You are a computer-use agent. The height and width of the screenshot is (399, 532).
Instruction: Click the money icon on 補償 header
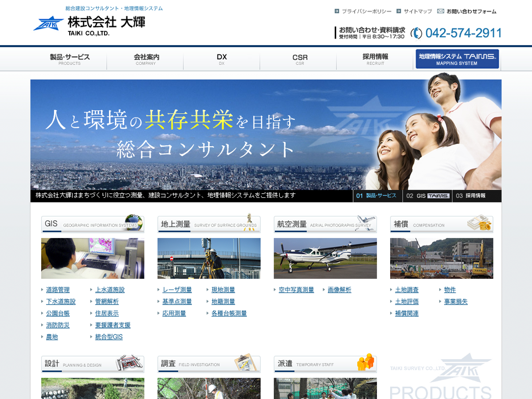tap(481, 223)
